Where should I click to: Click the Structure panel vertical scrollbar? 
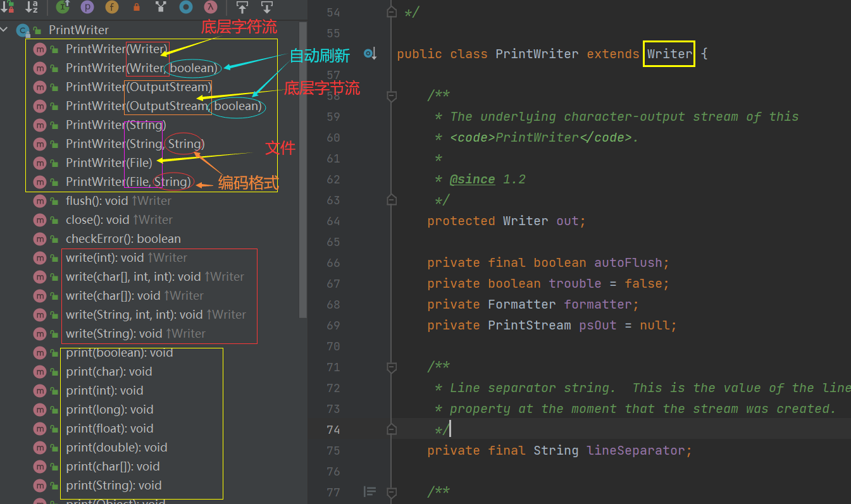point(303,169)
